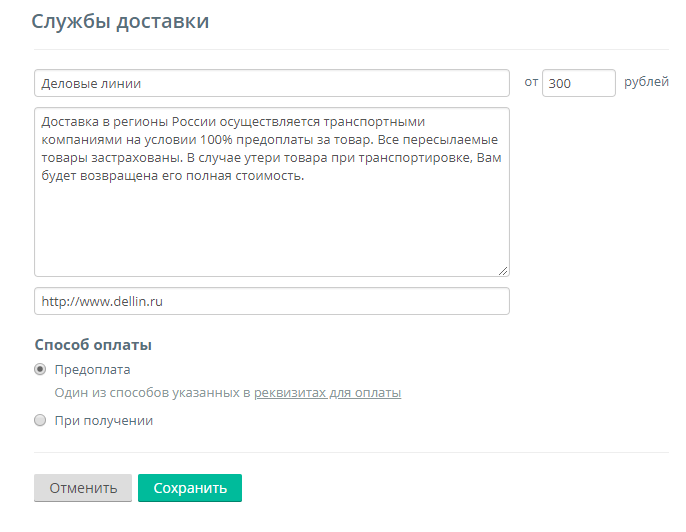Click the blank area inside the description textarea

pyautogui.click(x=271, y=228)
